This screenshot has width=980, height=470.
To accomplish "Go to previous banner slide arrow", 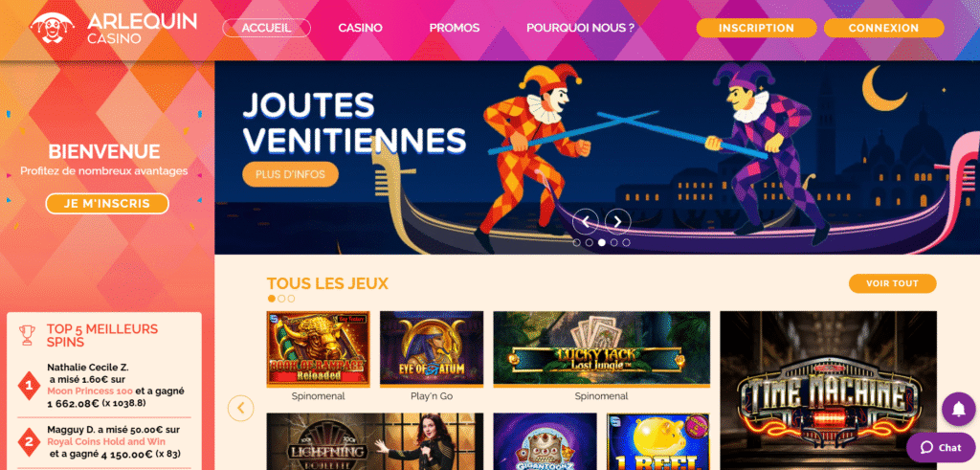I will 586,221.
